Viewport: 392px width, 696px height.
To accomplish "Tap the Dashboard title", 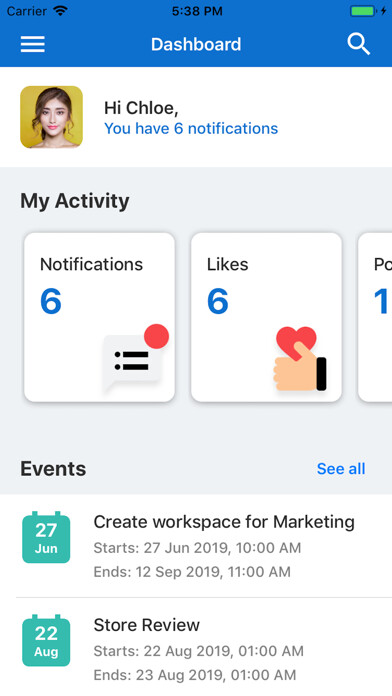I will pyautogui.click(x=196, y=44).
